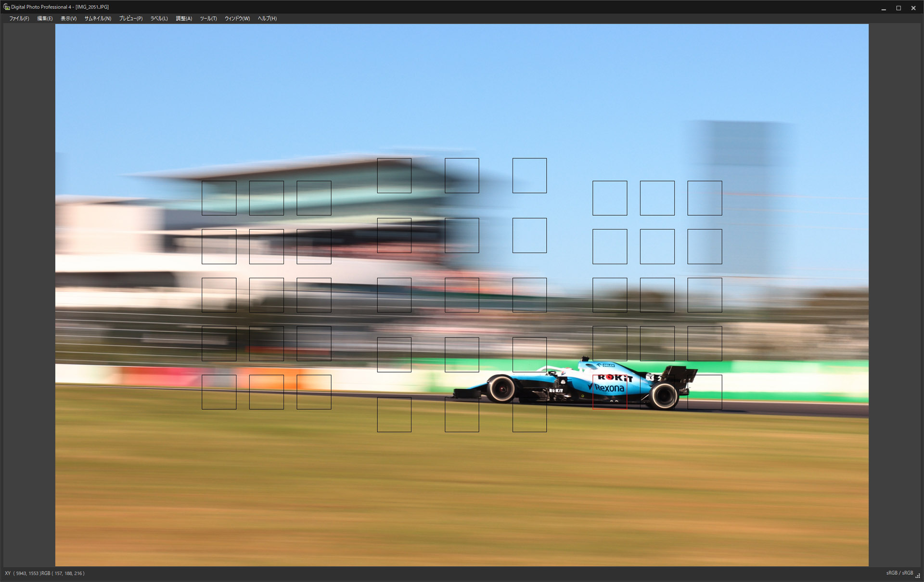924x582 pixels.
Task: Open the ヘルプ(H) menu
Action: [267, 18]
